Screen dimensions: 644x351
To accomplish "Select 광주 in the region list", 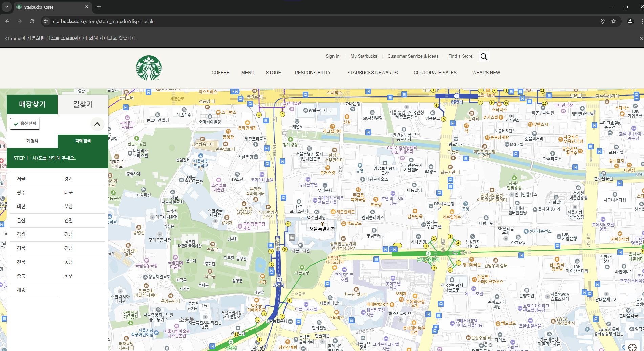I will coord(21,193).
